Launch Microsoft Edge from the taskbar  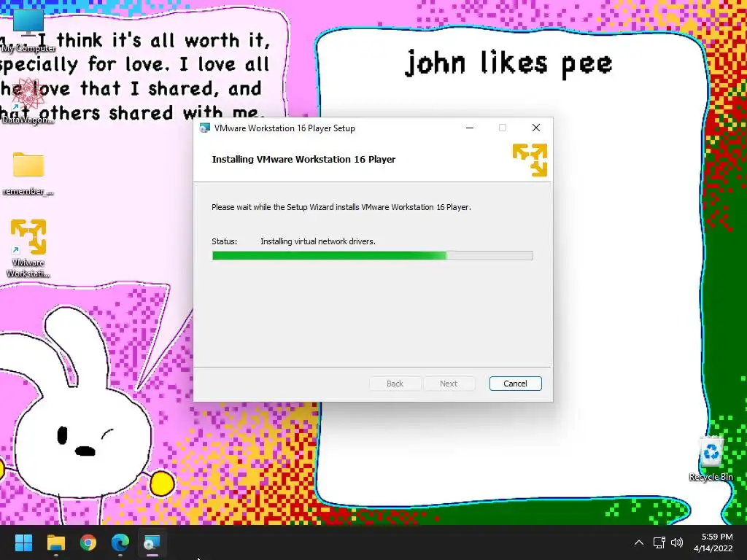point(120,542)
